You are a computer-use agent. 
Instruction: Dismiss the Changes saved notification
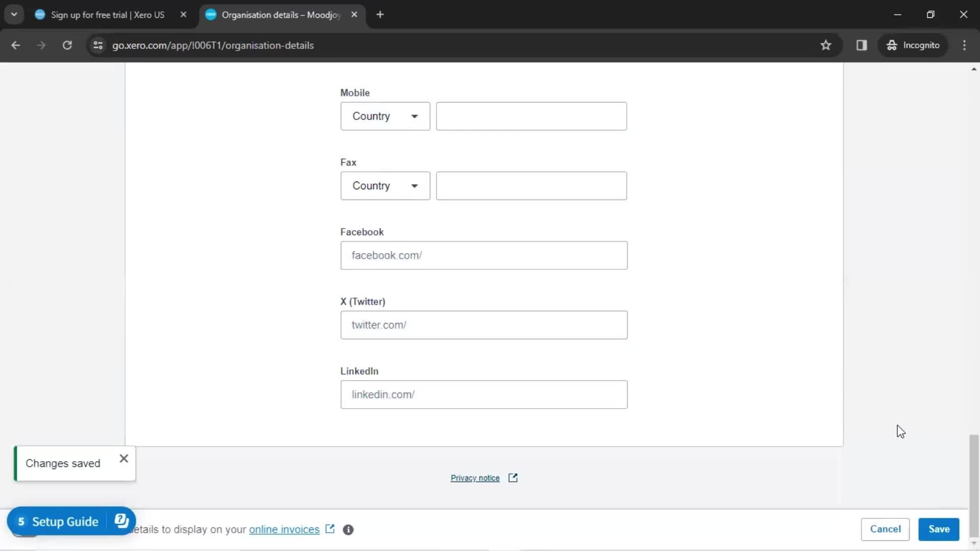[124, 459]
